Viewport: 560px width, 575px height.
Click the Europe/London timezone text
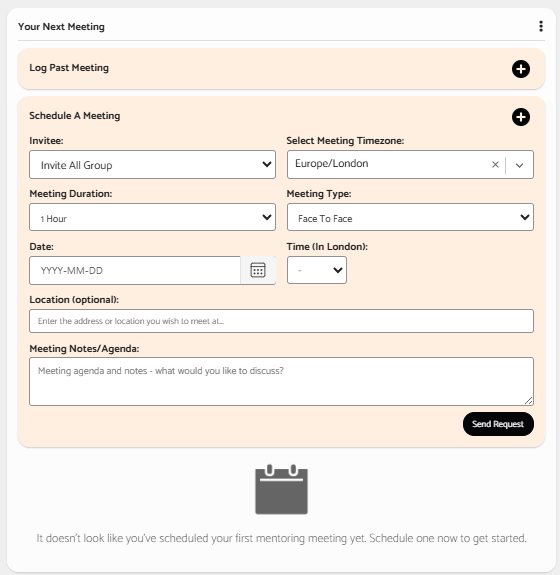point(332,164)
